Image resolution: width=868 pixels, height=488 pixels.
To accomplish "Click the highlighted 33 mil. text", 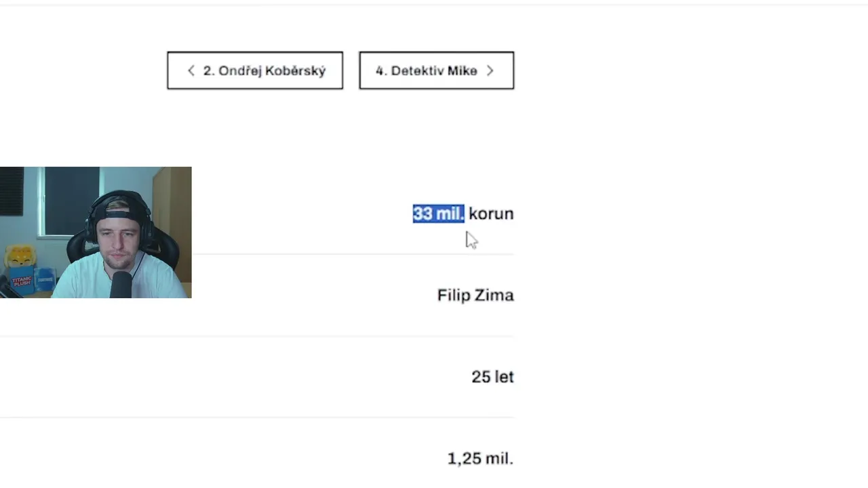I will 438,213.
